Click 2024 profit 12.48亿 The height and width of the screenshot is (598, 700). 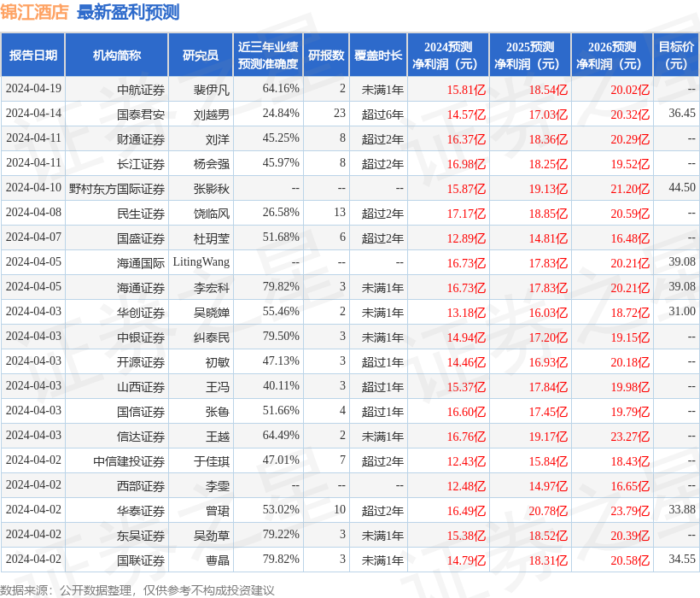[x=466, y=486]
